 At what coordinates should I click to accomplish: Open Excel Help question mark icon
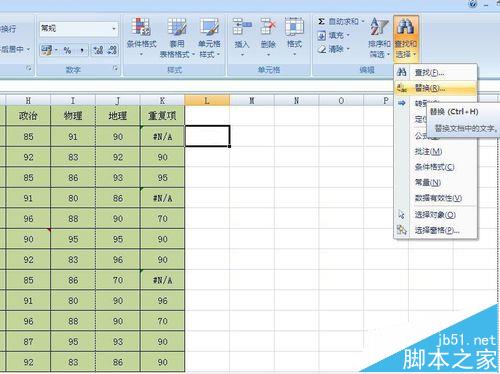click(x=473, y=4)
